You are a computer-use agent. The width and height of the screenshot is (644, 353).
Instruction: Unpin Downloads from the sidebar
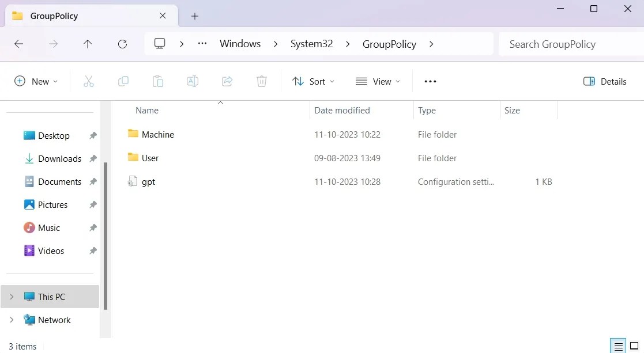tap(93, 158)
